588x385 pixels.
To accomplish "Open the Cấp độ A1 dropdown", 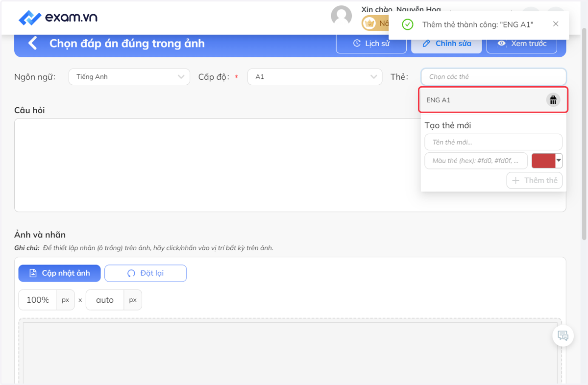I will pos(315,77).
